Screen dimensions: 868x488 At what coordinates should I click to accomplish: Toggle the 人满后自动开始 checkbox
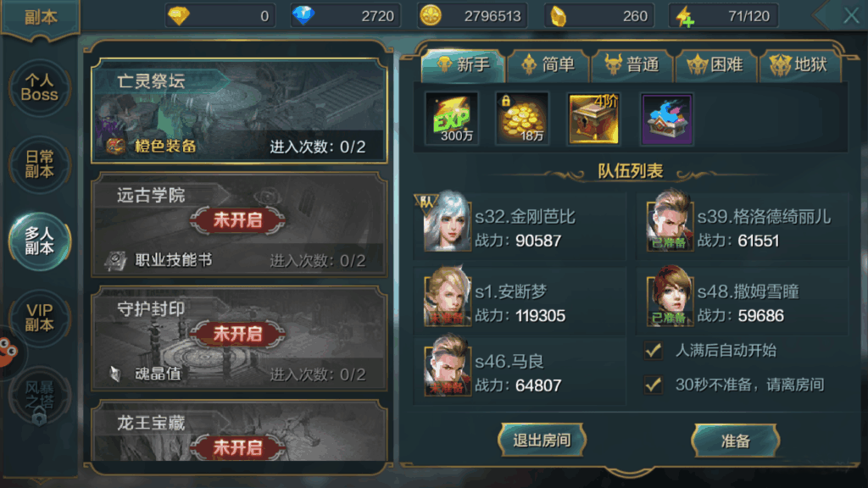tap(654, 350)
